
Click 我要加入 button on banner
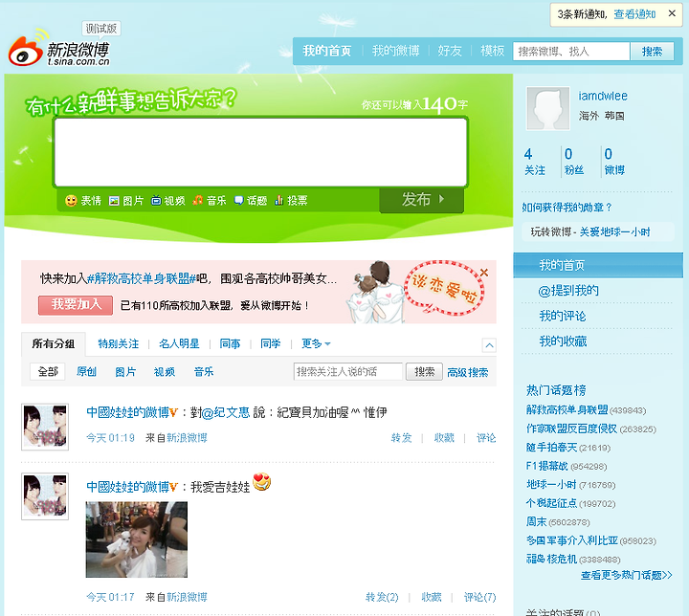(76, 305)
